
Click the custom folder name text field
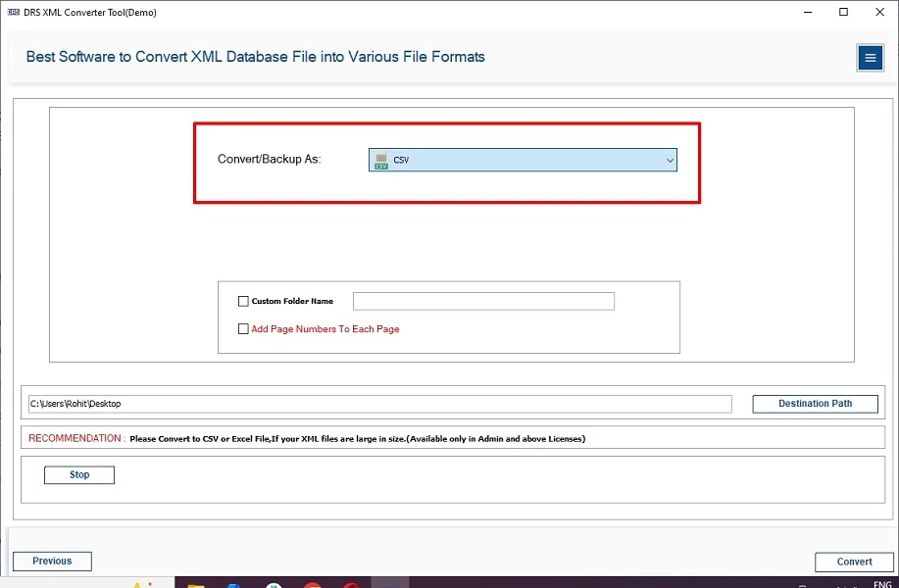(x=483, y=301)
